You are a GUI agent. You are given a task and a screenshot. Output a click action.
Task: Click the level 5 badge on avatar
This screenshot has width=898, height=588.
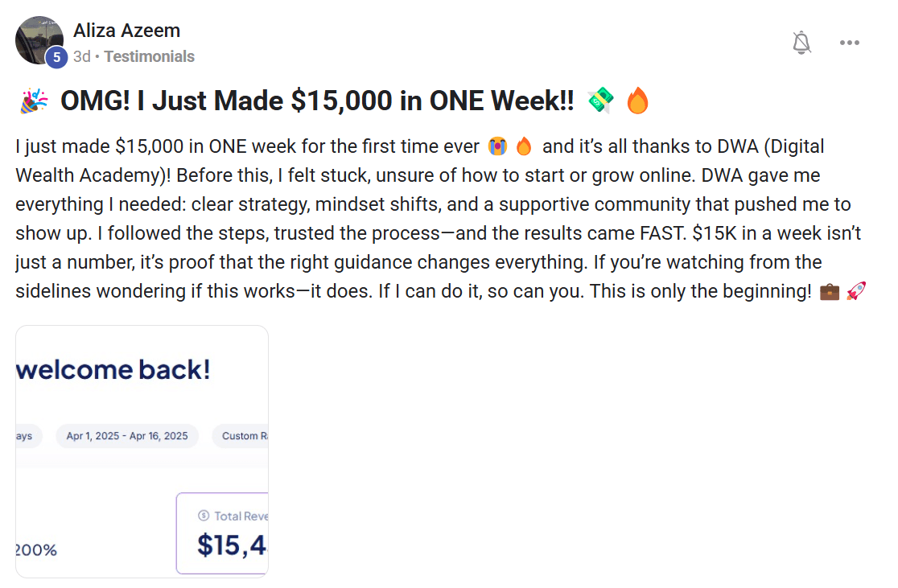pos(56,57)
